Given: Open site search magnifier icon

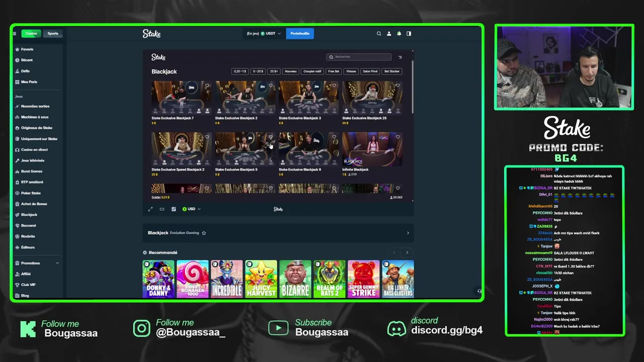Looking at the screenshot, I should point(379,34).
